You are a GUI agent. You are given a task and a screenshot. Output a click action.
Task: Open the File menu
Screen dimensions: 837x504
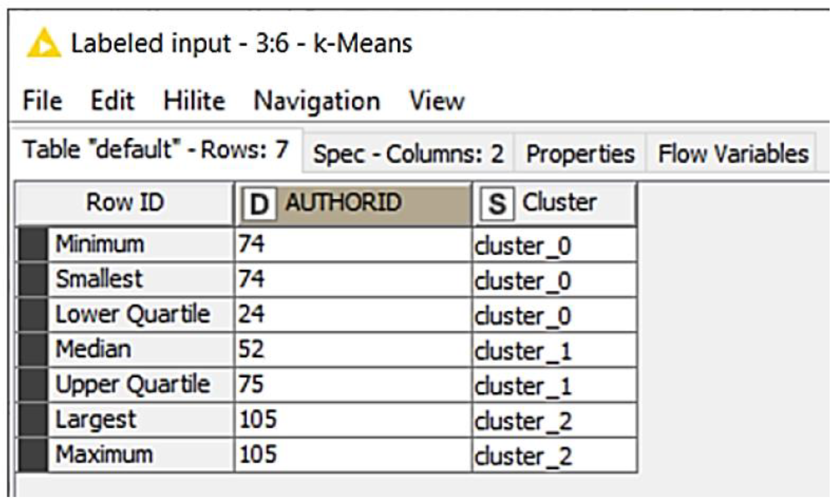42,101
